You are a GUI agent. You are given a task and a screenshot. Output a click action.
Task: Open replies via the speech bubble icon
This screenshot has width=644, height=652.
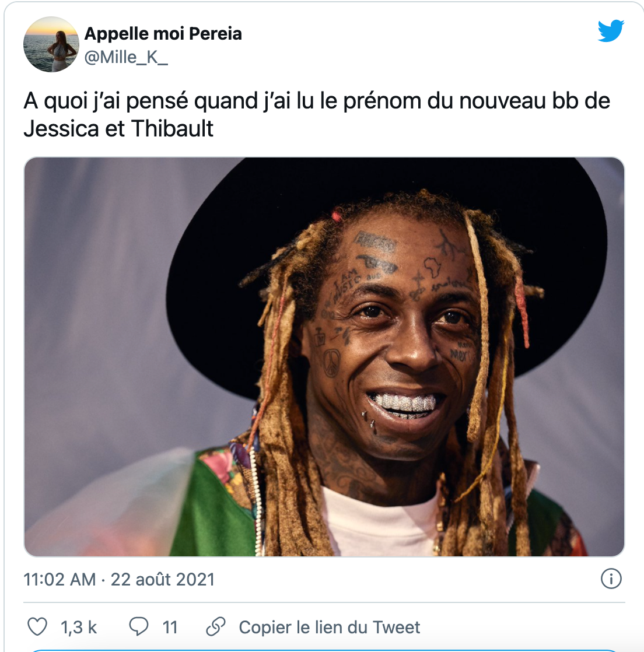tap(138, 627)
